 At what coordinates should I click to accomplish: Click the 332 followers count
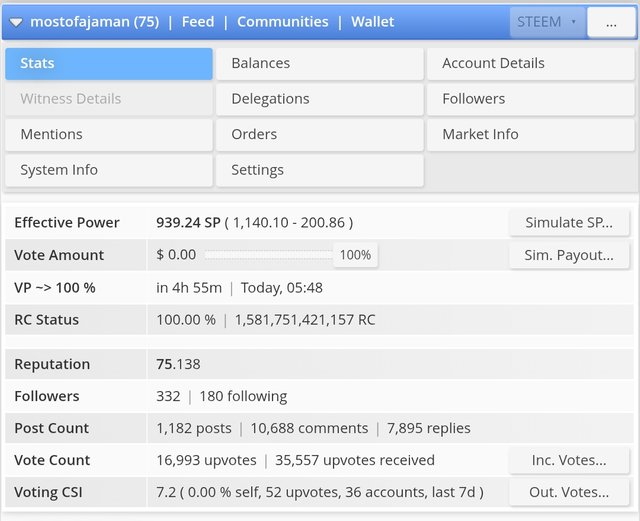point(168,396)
